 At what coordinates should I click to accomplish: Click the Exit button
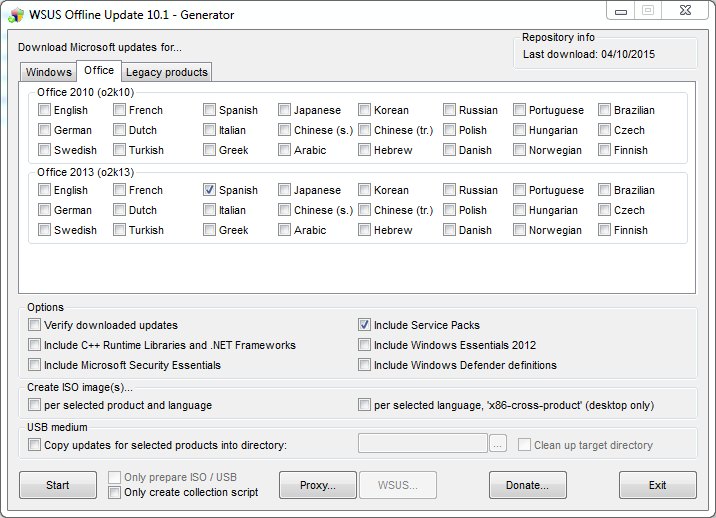[657, 485]
